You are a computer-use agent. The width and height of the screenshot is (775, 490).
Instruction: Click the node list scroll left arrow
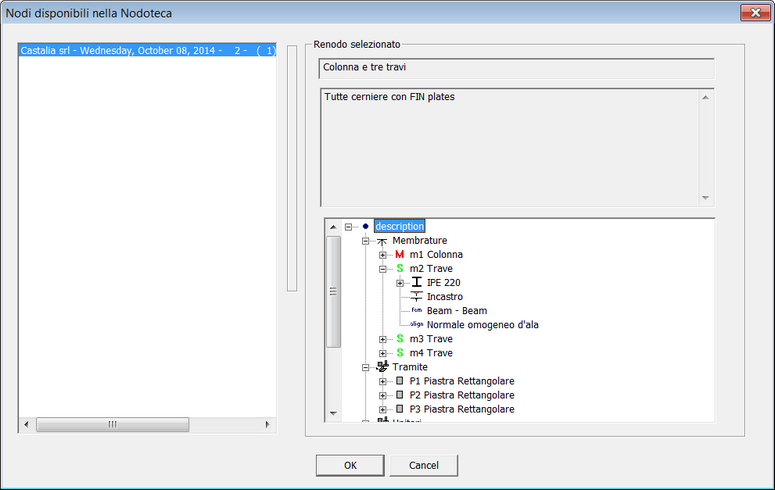(26, 424)
